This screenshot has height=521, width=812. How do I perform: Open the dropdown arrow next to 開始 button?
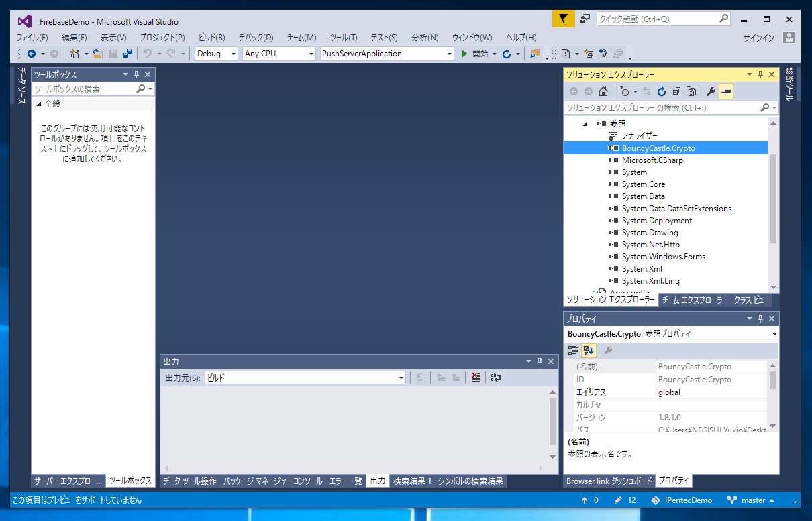click(x=495, y=54)
